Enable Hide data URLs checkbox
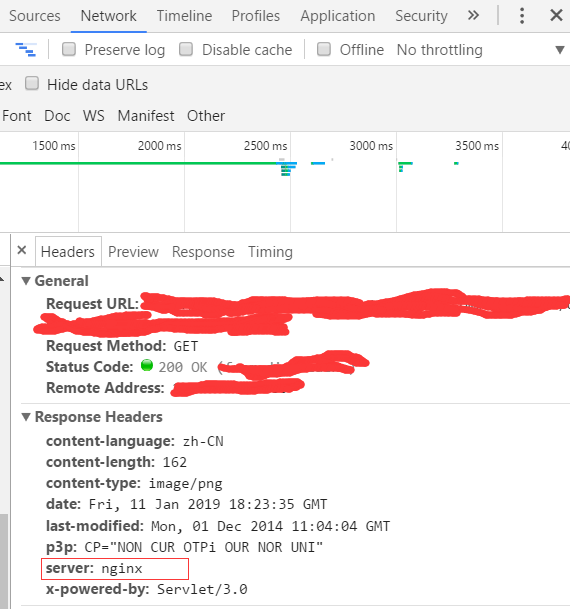The width and height of the screenshot is (570, 609). pyautogui.click(x=32, y=84)
